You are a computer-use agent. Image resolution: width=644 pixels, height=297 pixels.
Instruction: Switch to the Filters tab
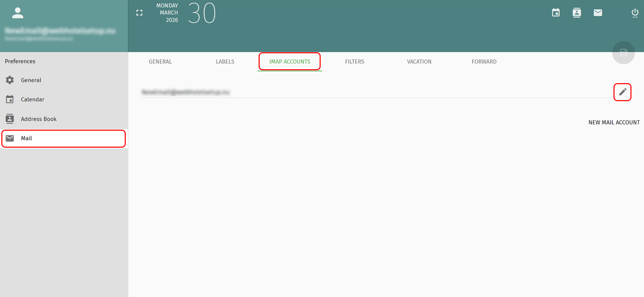pos(355,62)
